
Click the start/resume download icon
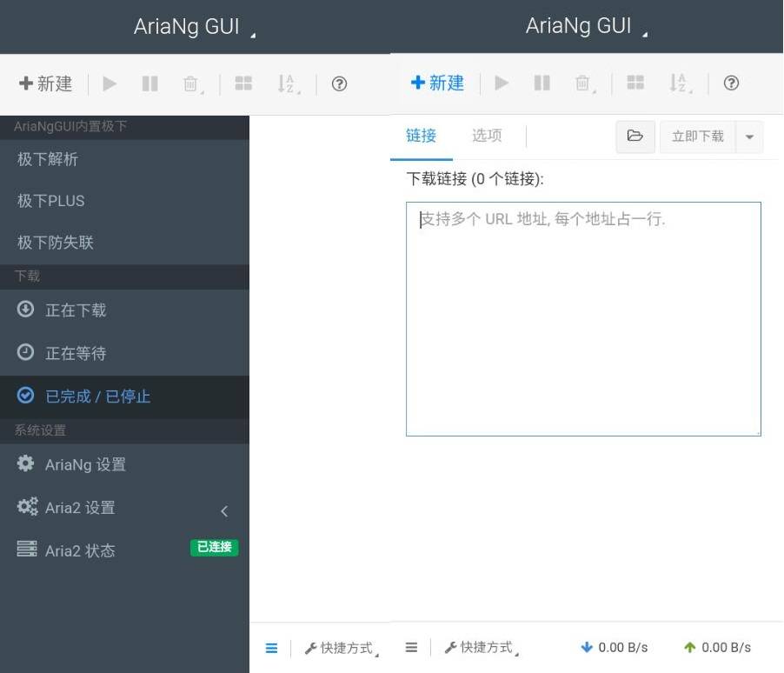(502, 83)
